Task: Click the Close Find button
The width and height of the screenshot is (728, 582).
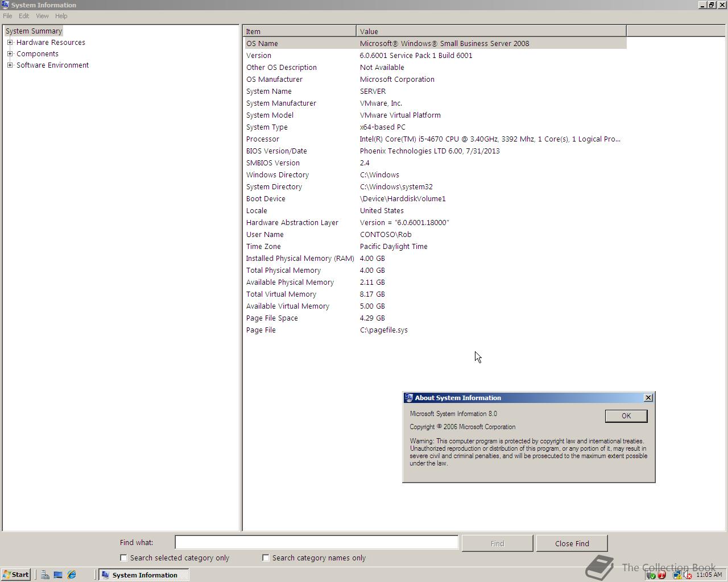Action: coord(572,543)
